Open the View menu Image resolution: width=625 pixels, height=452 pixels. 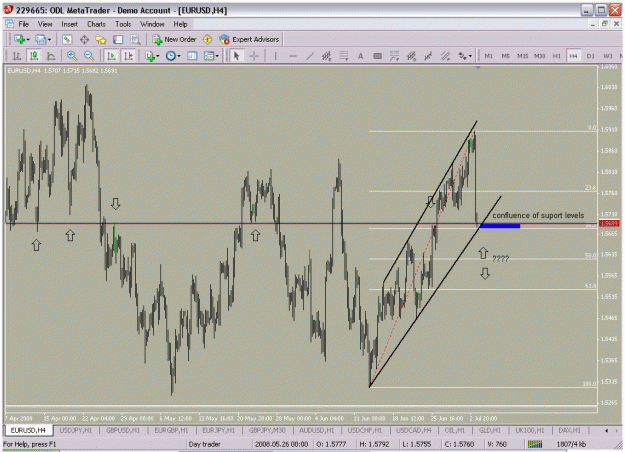click(x=45, y=24)
